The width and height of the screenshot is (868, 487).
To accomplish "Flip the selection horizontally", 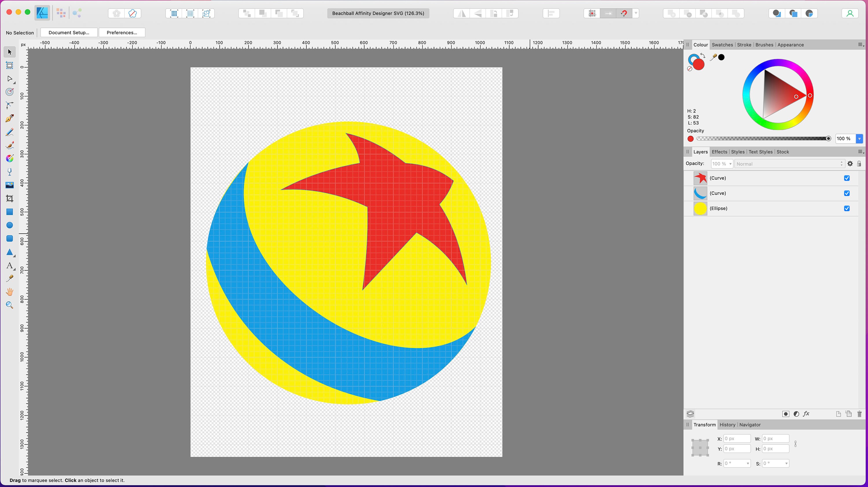I will tap(461, 13).
